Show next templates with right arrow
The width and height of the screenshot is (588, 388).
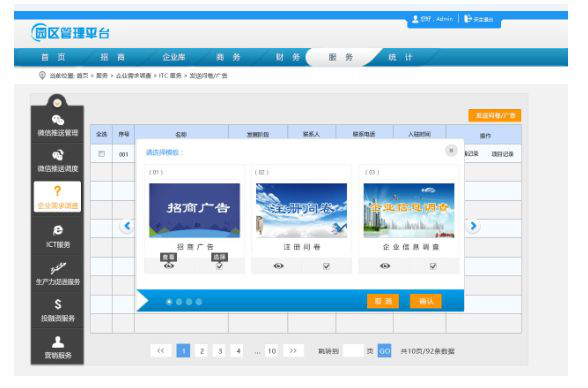tap(473, 226)
